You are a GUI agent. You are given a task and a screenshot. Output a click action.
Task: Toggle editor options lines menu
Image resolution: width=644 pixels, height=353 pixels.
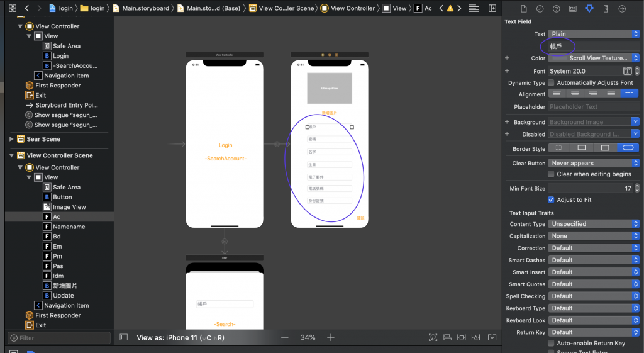pyautogui.click(x=474, y=8)
